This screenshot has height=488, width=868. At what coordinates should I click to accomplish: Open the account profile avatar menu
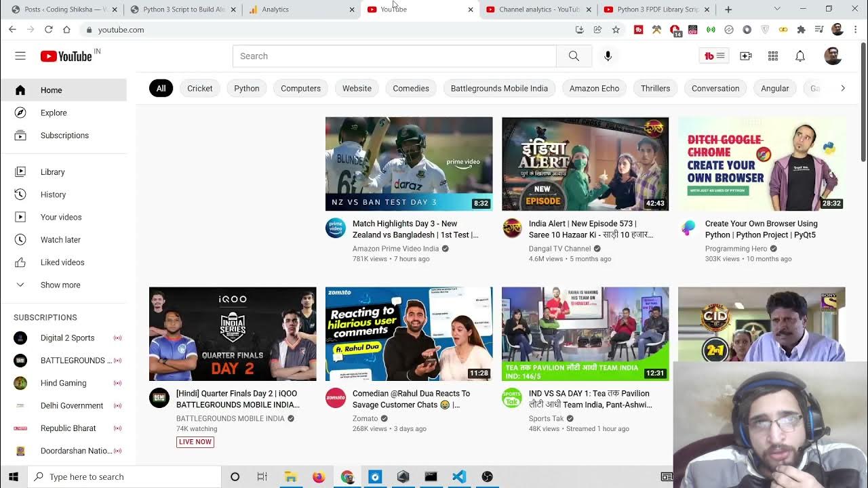833,56
